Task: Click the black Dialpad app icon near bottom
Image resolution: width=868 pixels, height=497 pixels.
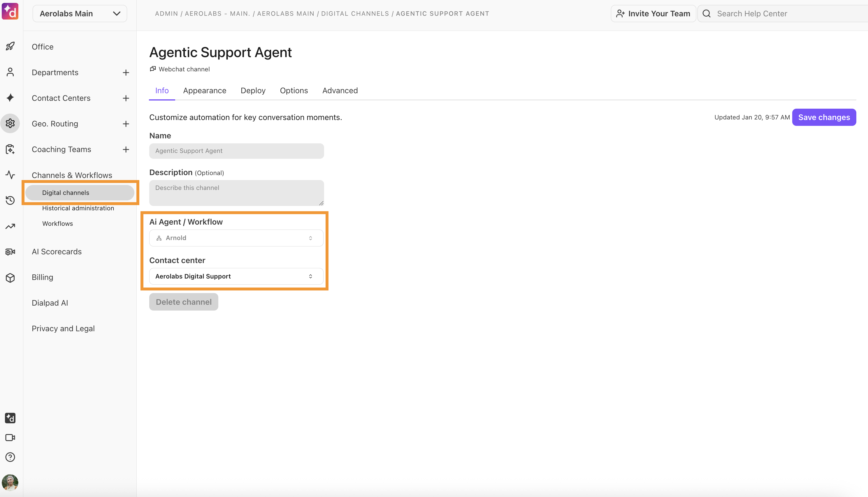Action: 10,418
